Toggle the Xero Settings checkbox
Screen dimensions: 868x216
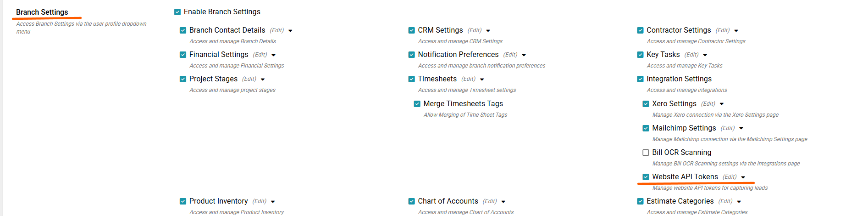point(646,104)
